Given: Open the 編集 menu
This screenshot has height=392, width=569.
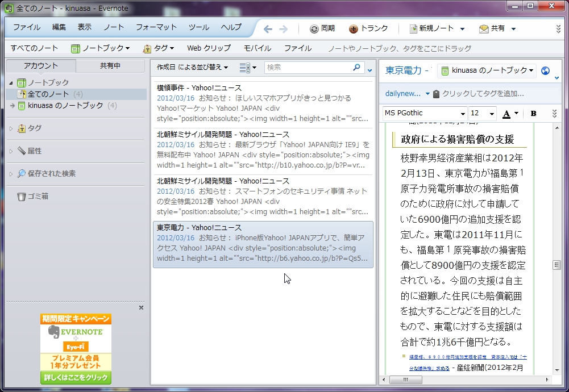Looking at the screenshot, I should tap(59, 27).
